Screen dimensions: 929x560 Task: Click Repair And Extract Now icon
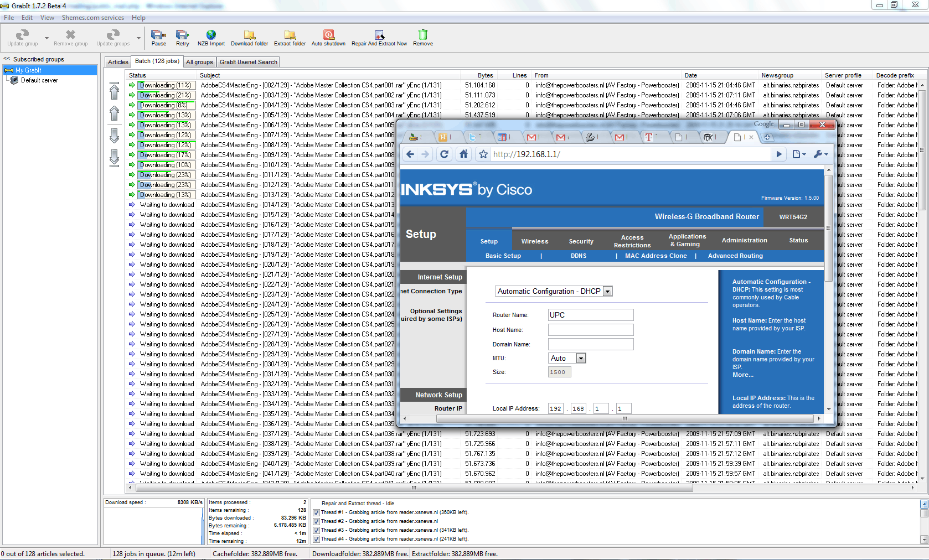click(379, 35)
